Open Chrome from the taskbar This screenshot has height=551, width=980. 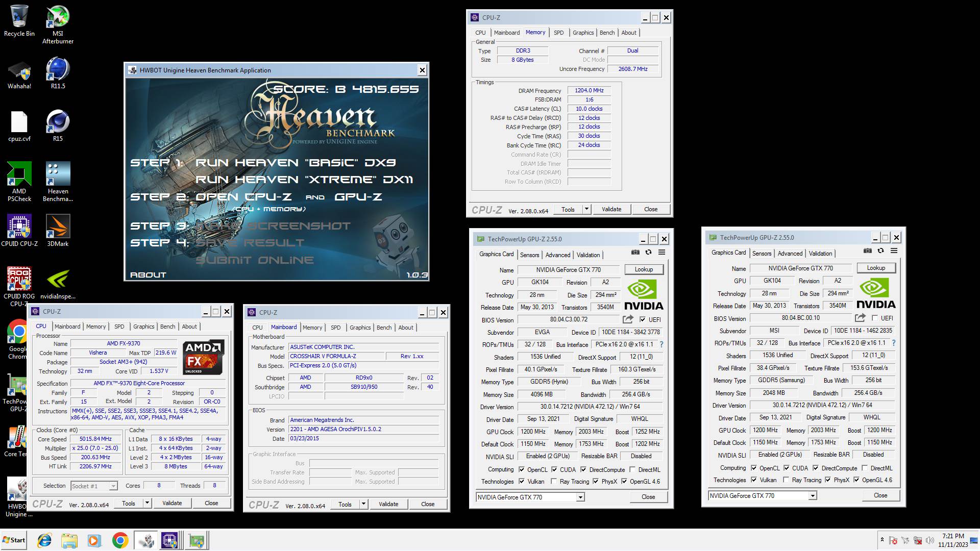point(120,540)
